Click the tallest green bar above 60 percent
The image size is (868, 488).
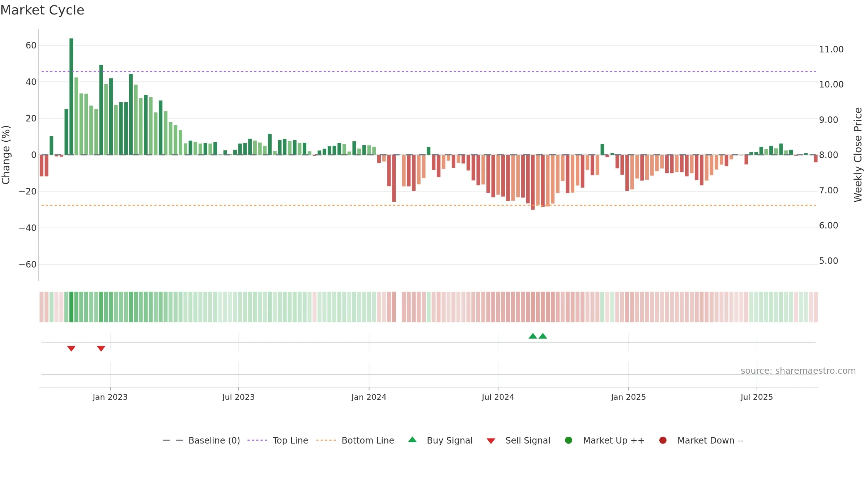(x=71, y=97)
